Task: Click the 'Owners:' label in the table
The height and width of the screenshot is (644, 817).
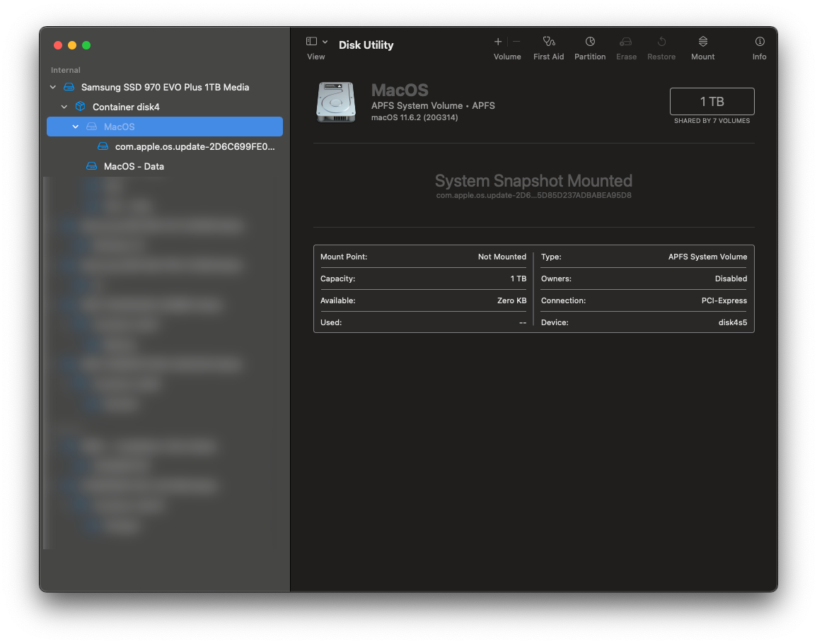Action: (556, 279)
